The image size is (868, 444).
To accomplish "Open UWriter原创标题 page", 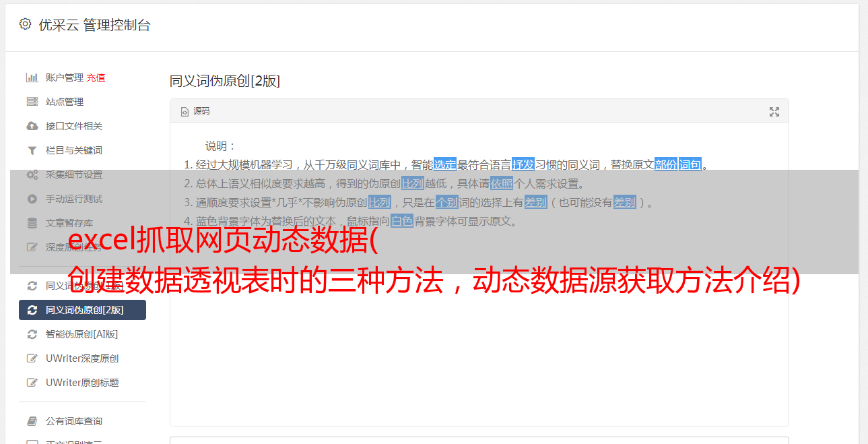I will [x=82, y=383].
